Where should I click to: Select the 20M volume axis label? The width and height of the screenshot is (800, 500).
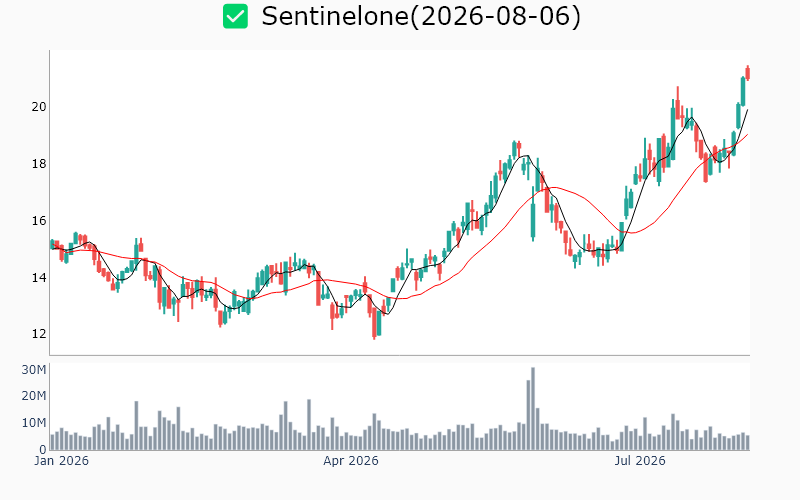point(34,396)
